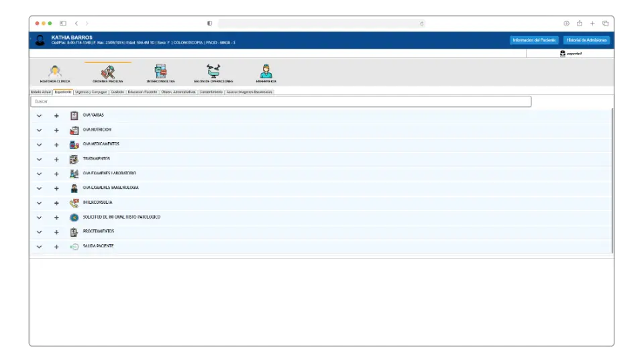Expand the Tratamientos section chevron
Screen dimensions: 644x362
coord(39,160)
